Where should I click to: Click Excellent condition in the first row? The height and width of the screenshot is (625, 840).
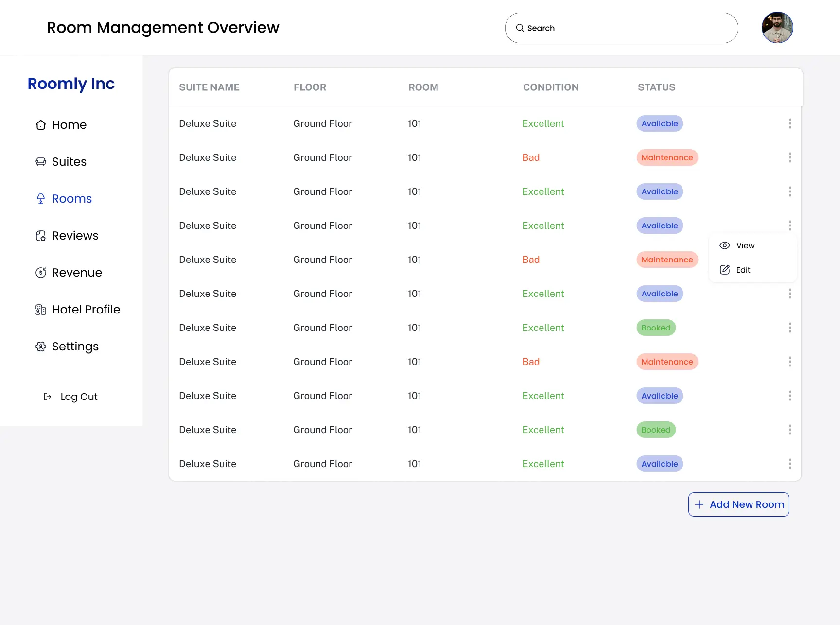pyautogui.click(x=543, y=123)
